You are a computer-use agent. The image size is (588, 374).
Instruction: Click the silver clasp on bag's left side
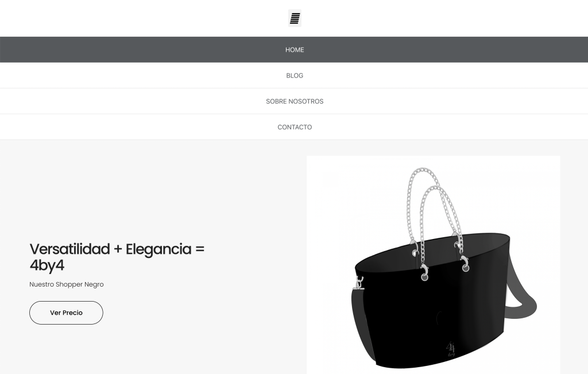(359, 283)
